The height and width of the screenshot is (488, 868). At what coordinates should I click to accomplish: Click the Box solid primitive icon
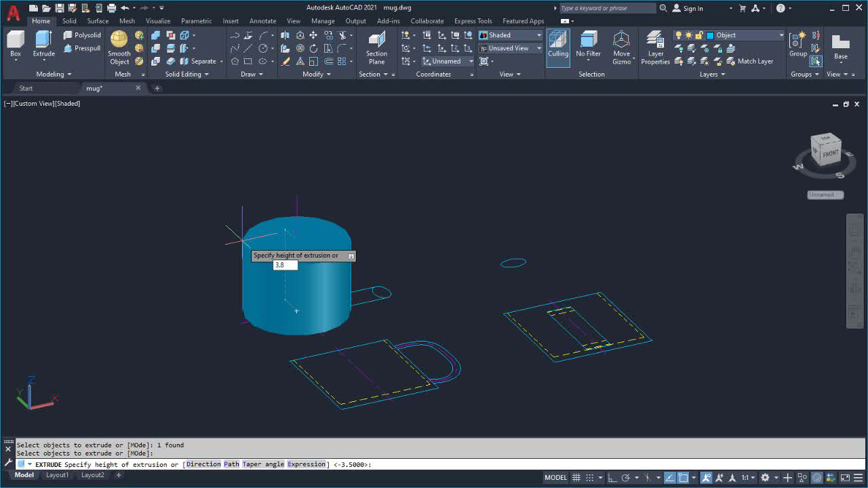click(16, 45)
